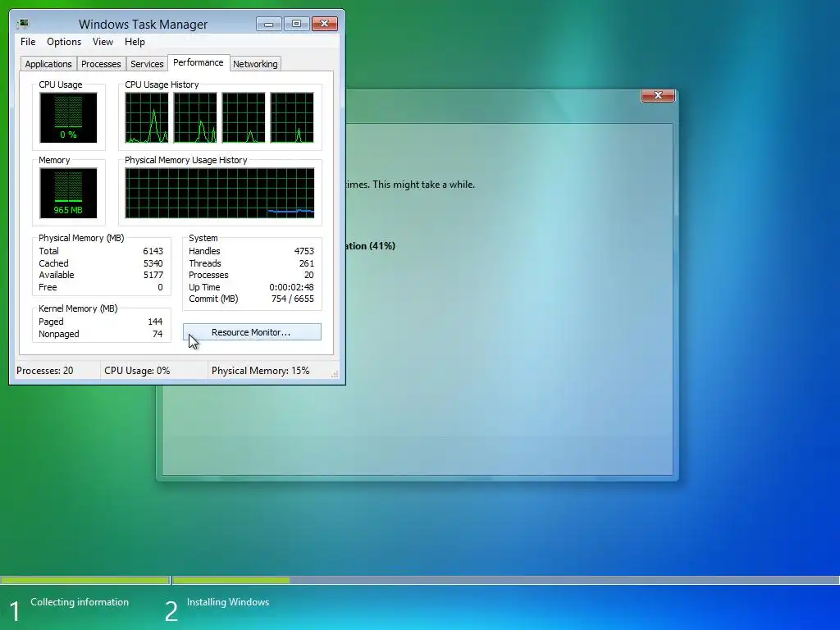Open the View menu
This screenshot has width=840, height=630.
click(103, 42)
